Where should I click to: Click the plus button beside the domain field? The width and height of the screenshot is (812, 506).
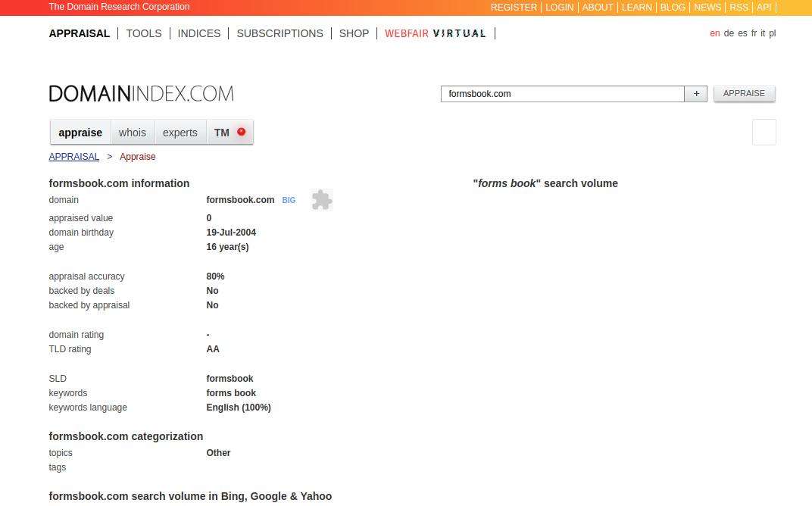(696, 94)
